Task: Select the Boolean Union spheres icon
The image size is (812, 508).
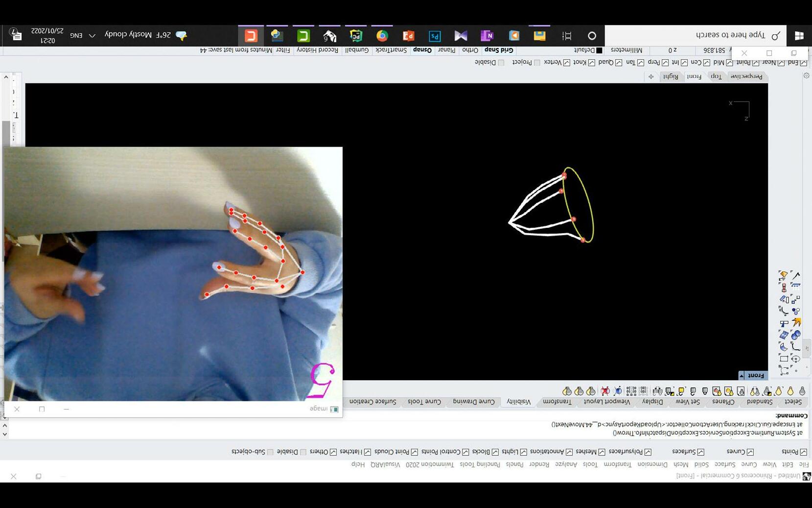Action: pos(796,335)
